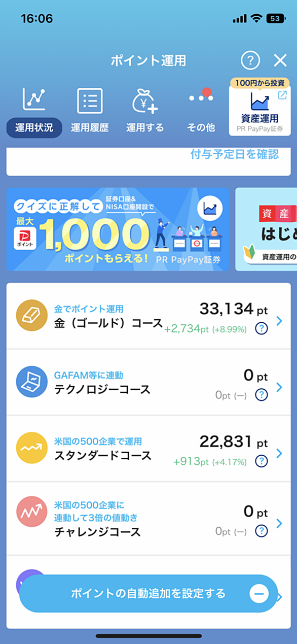Tap the gold bar course icon
This screenshot has height=644, width=297.
click(31, 316)
